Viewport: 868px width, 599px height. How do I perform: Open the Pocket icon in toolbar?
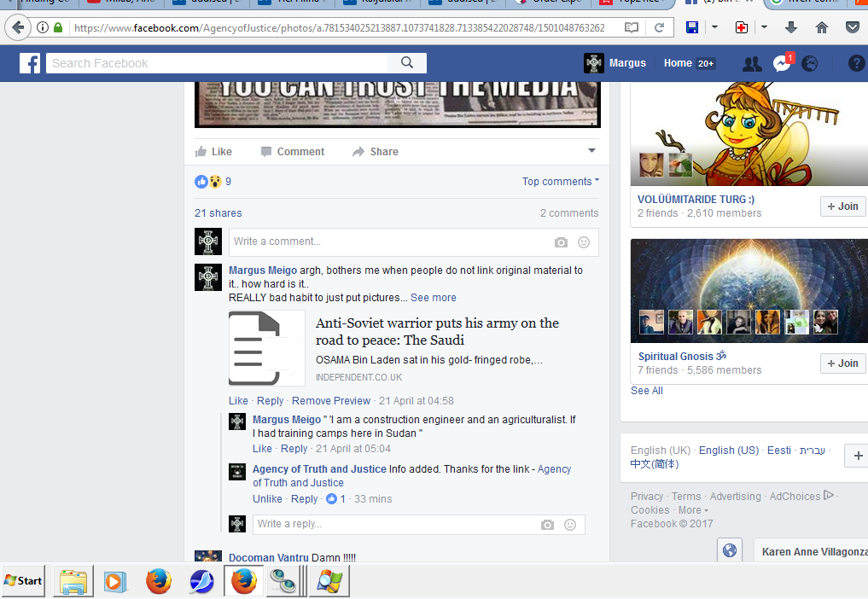click(853, 27)
